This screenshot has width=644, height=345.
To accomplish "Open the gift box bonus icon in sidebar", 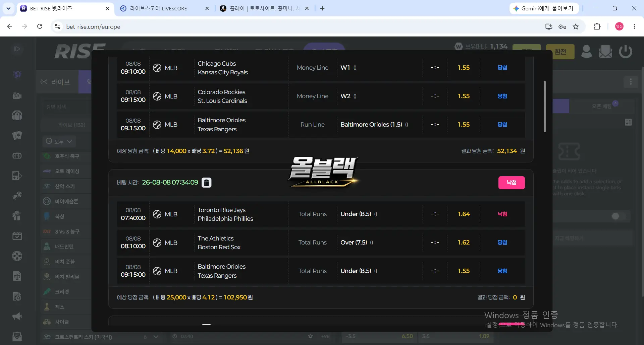I will (x=17, y=216).
